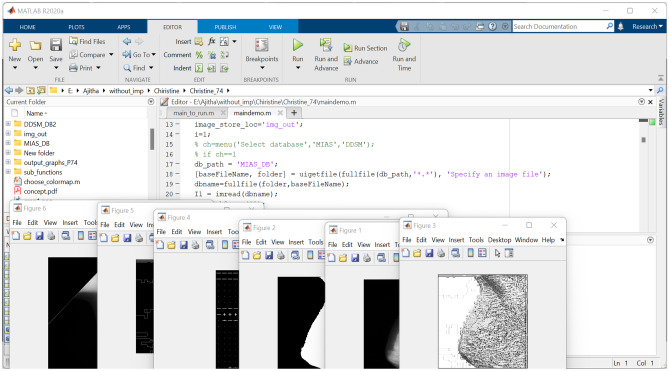The height and width of the screenshot is (371, 669).
Task: Click Advance in the Run group
Action: pos(361,61)
